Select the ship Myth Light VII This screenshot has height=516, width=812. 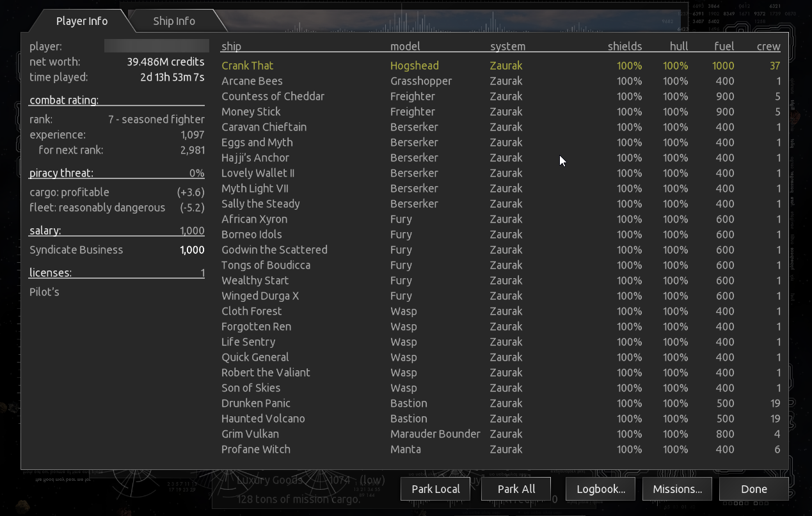point(501,189)
